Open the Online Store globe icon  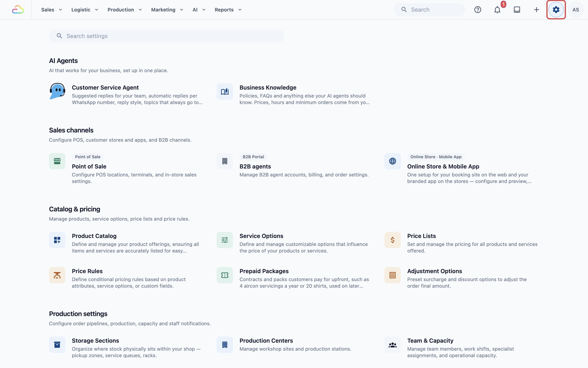click(392, 161)
